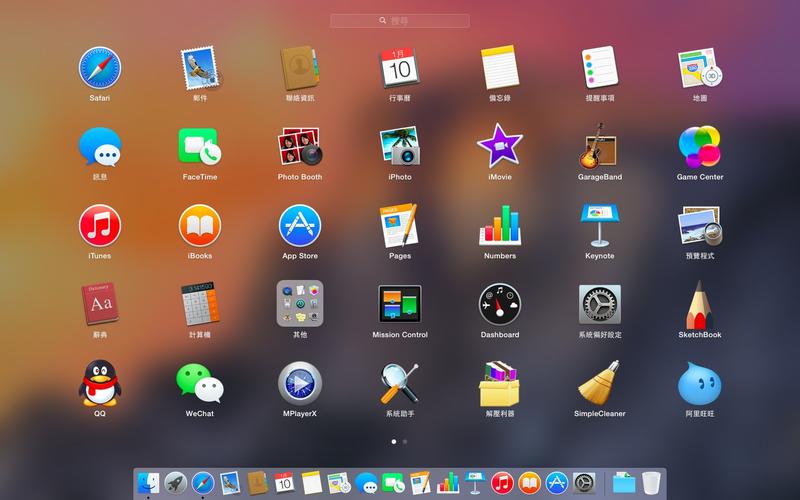Open Safari from the Launchpad grid

[x=99, y=68]
